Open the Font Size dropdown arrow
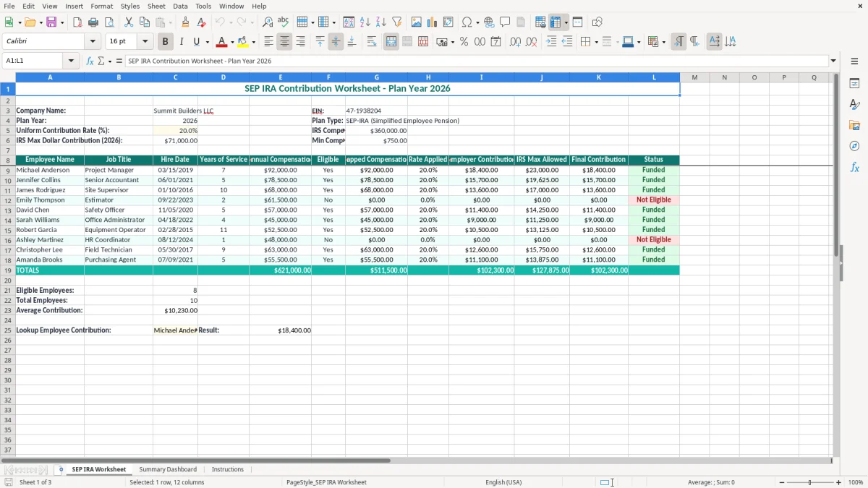 [x=145, y=42]
